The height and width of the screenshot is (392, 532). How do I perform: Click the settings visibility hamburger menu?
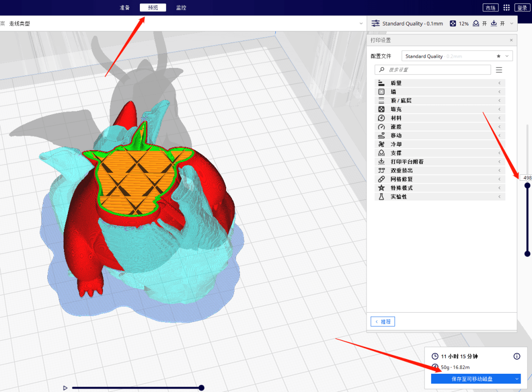499,70
